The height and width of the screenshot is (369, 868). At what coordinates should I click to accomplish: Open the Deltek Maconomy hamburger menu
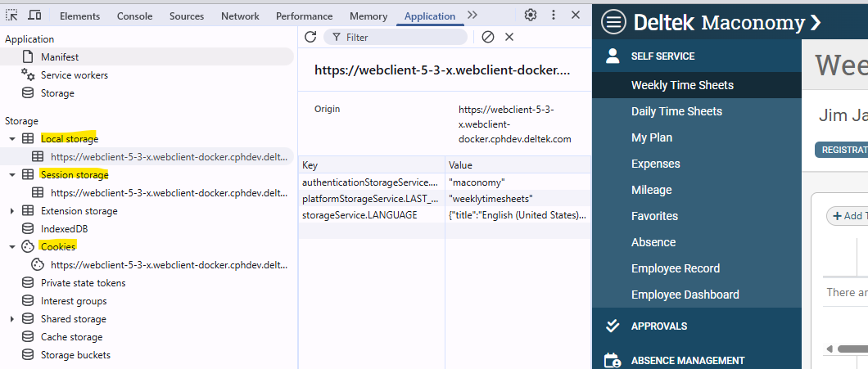(x=613, y=22)
